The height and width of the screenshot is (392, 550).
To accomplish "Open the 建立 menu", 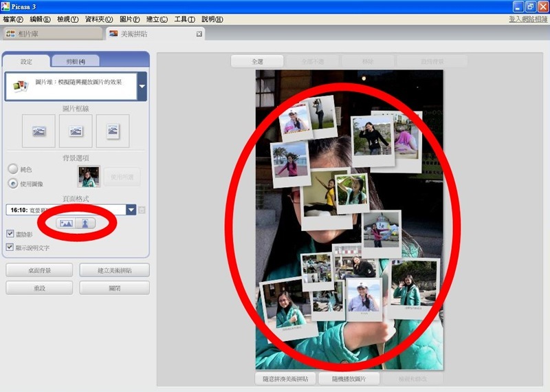I will [x=157, y=19].
